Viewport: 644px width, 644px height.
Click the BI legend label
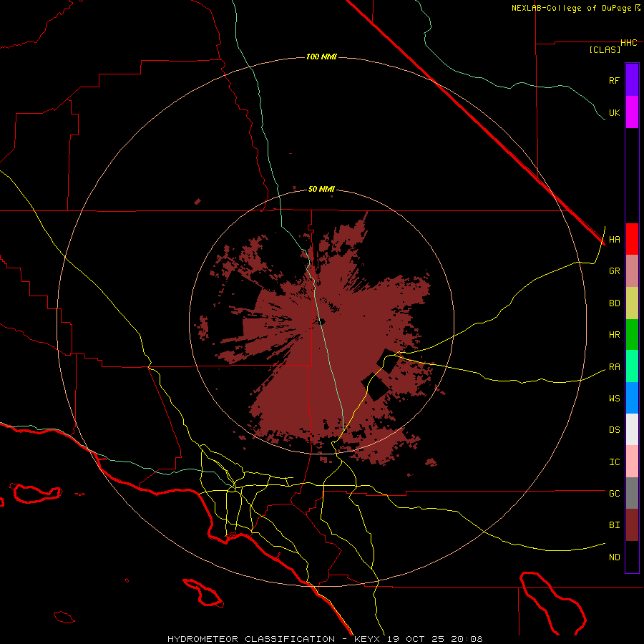[x=614, y=525]
